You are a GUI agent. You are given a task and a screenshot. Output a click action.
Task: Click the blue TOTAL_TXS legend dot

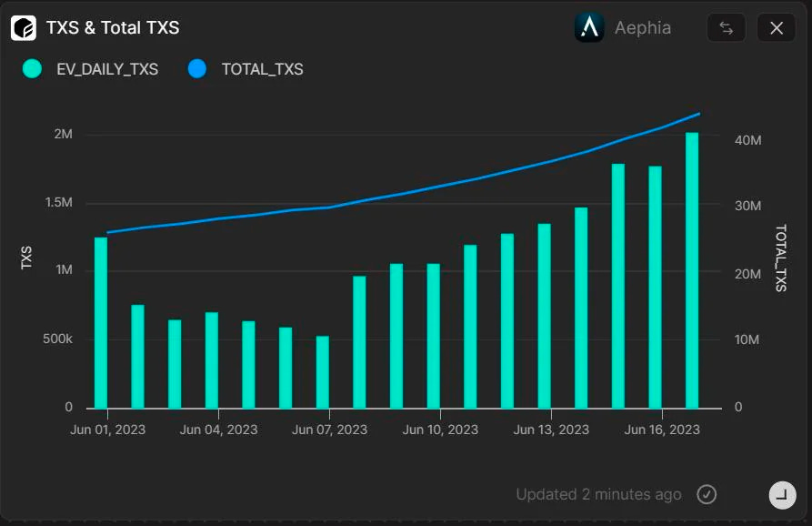tap(197, 69)
